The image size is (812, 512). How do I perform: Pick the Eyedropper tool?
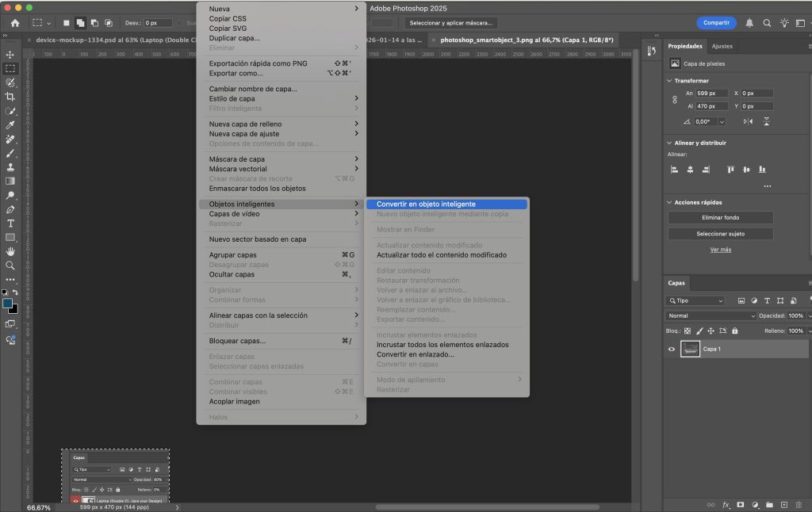click(x=11, y=124)
